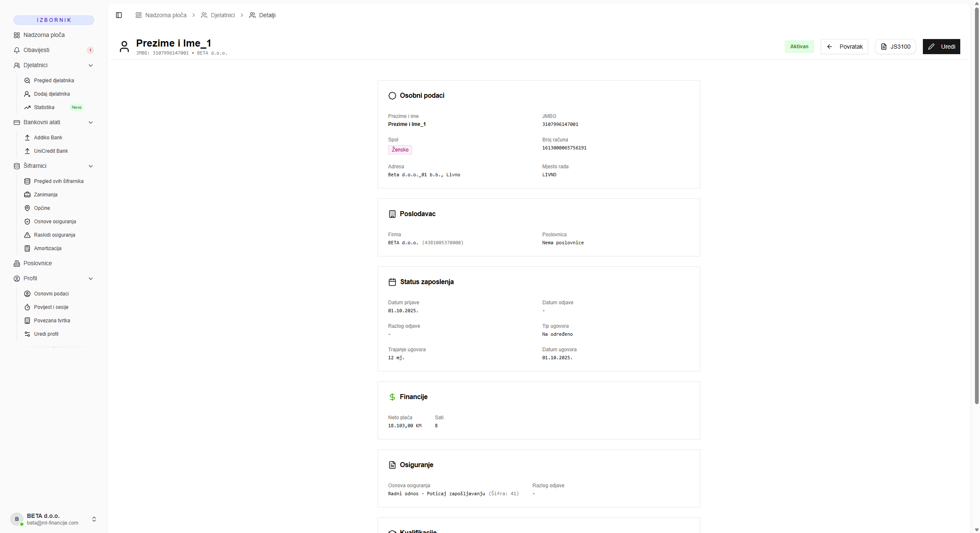
Task: Click the Statistika trend icon
Action: [x=27, y=107]
